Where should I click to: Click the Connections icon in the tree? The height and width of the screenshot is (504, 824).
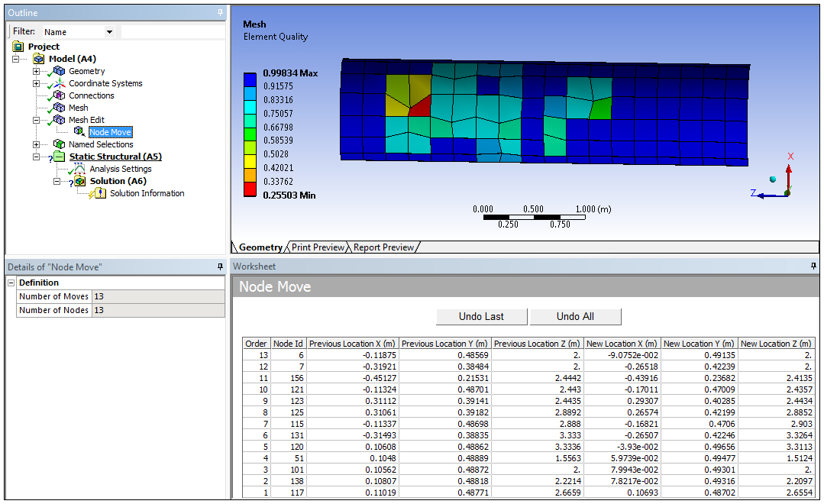click(59, 95)
